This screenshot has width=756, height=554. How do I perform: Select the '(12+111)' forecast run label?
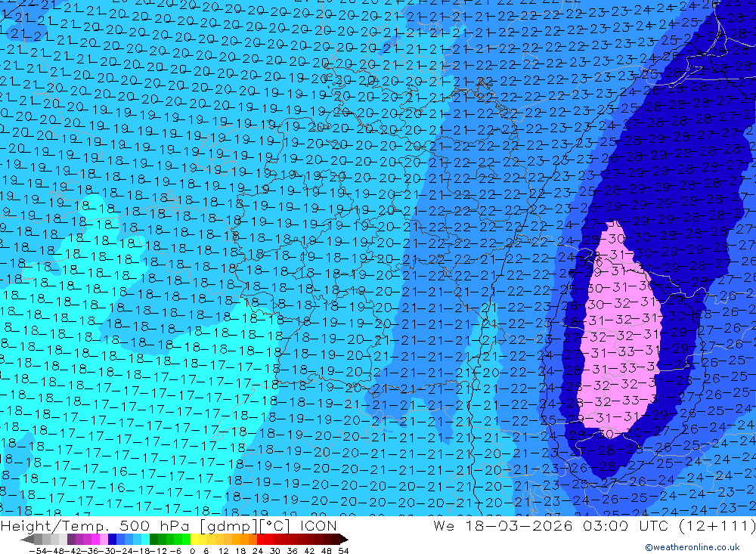pyautogui.click(x=717, y=525)
